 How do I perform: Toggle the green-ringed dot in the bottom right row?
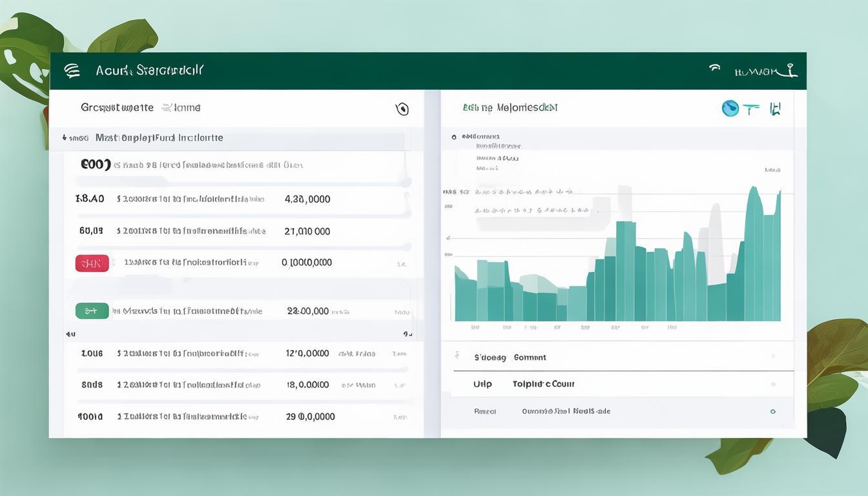(x=772, y=411)
